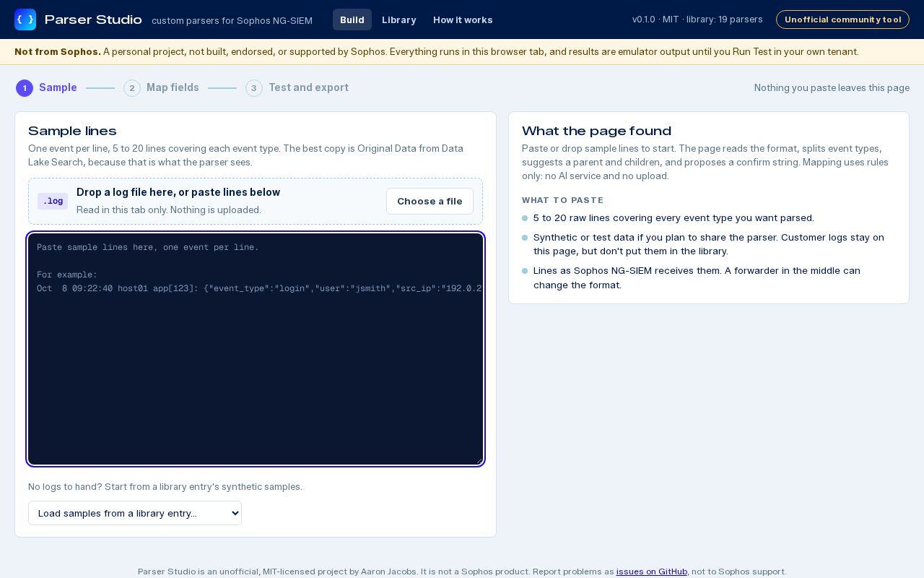The width and height of the screenshot is (924, 578).
Task: Focus the sample lines paste textarea
Action: (x=256, y=349)
